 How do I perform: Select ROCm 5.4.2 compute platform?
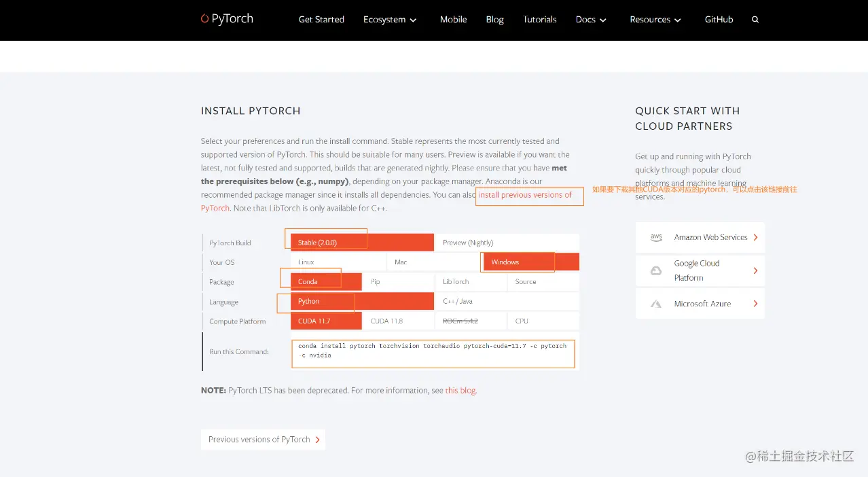(471, 321)
